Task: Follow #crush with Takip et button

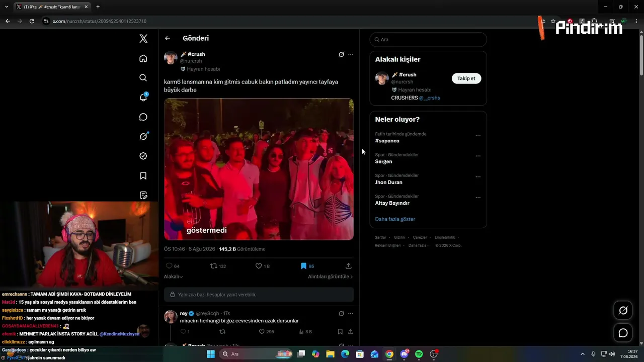Action: (466, 78)
